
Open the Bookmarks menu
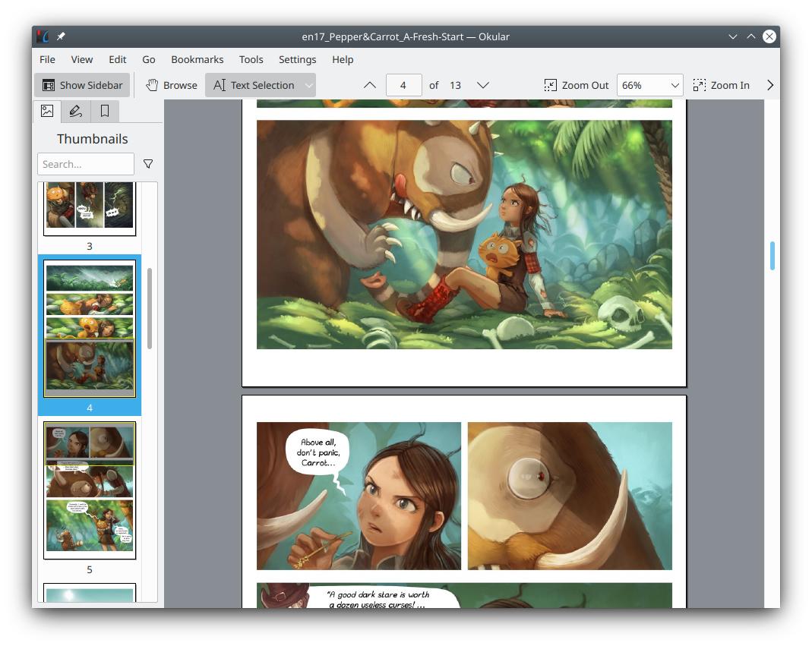point(197,59)
